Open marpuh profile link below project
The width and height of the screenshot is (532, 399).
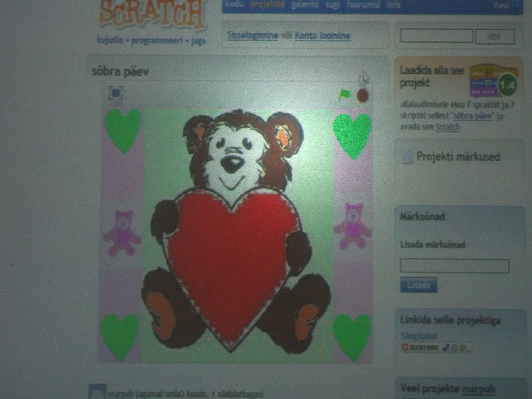[121, 394]
